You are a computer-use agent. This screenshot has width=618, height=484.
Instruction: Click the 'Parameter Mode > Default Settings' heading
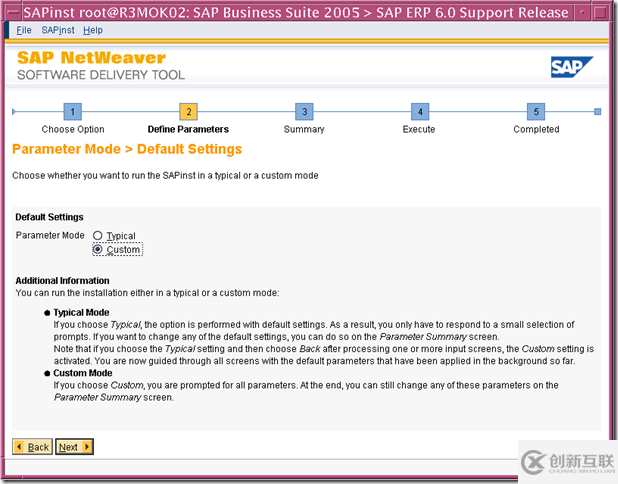(127, 149)
